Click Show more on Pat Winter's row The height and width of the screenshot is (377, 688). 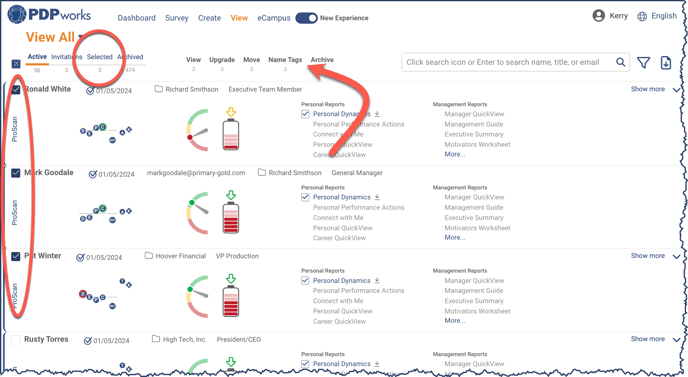point(648,256)
